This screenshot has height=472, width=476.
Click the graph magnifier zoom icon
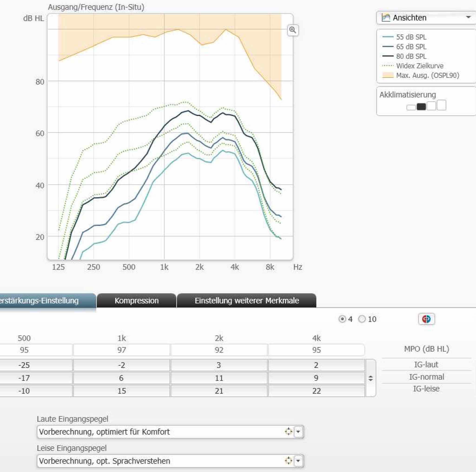[x=293, y=30]
